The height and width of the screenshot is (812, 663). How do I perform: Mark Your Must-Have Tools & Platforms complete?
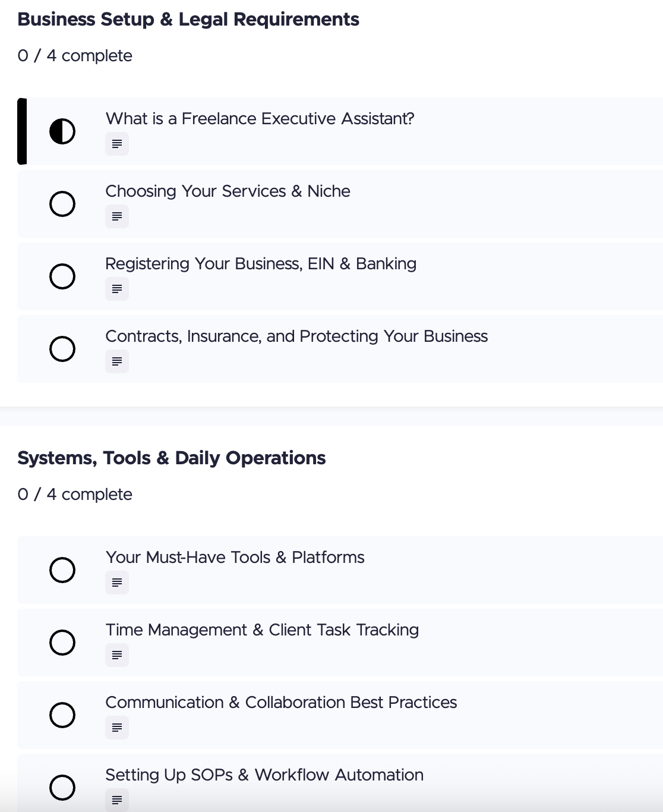[62, 569]
